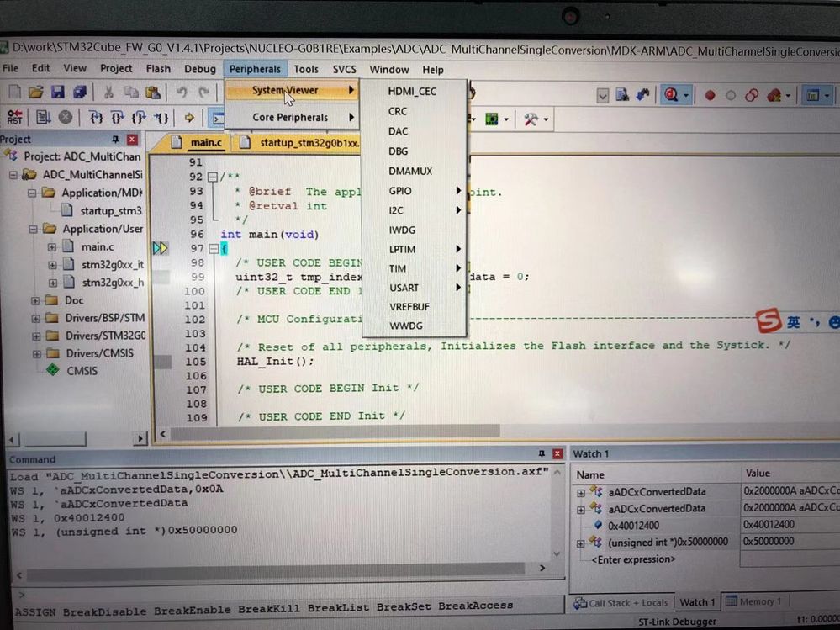The height and width of the screenshot is (630, 840).
Task: Expand the (unsigned int *)0x50000000 watch entry
Action: (x=581, y=543)
